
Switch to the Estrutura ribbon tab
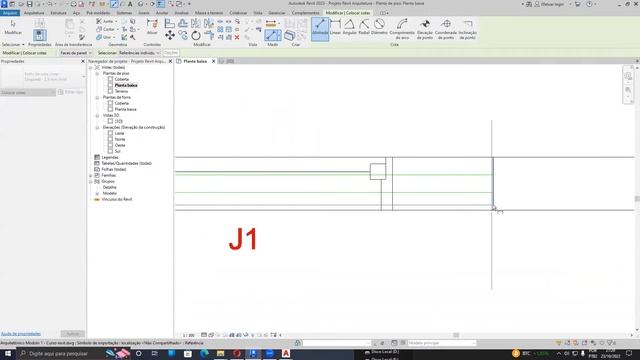pos(58,13)
